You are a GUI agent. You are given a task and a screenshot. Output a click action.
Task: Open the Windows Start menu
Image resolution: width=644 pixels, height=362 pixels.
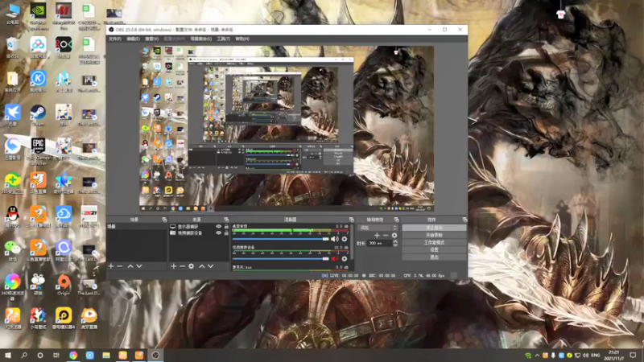[8, 355]
